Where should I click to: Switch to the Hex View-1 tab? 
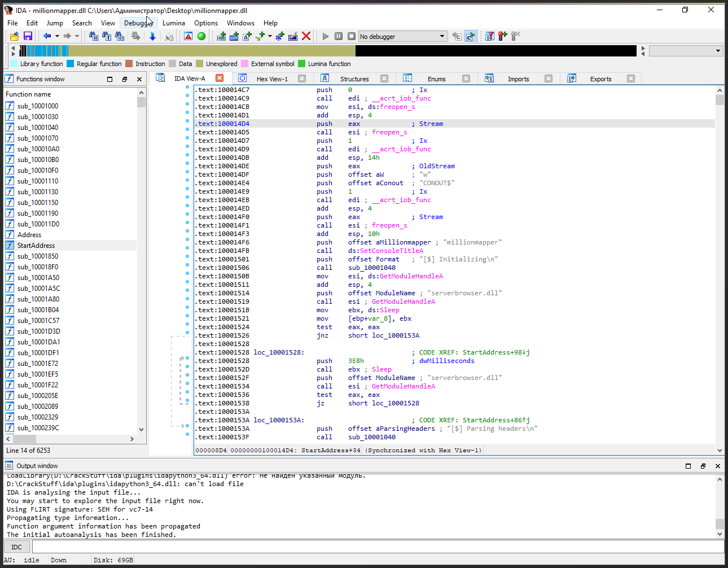pos(272,79)
